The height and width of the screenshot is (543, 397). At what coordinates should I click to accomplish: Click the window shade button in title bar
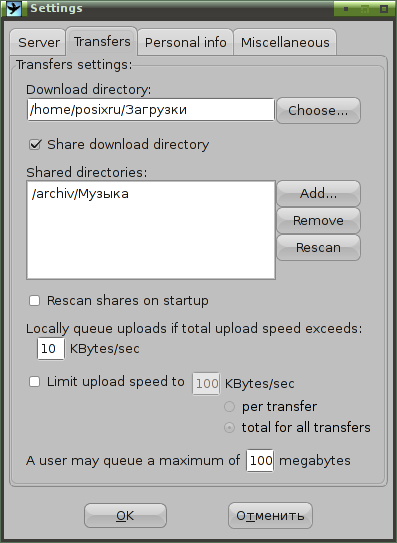click(365, 9)
